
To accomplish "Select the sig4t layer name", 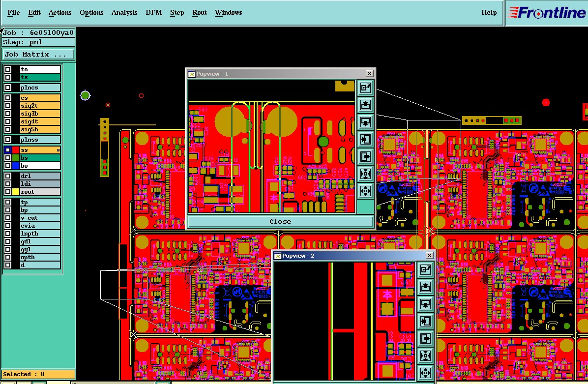I will (x=40, y=121).
